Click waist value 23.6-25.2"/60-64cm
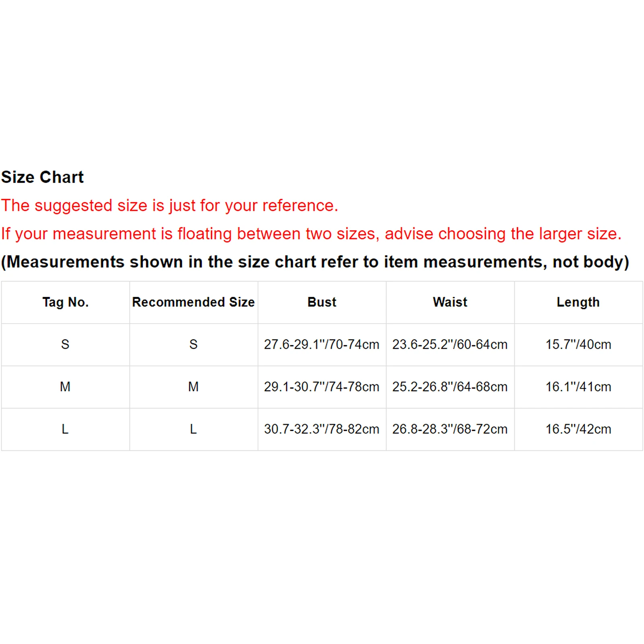The image size is (644, 644). click(x=450, y=345)
